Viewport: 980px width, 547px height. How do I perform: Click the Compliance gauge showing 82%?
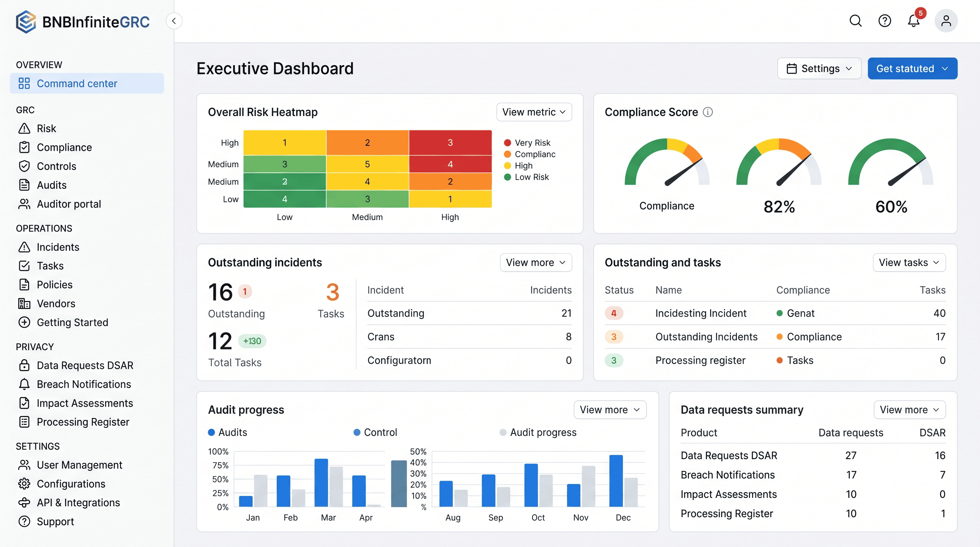click(778, 175)
